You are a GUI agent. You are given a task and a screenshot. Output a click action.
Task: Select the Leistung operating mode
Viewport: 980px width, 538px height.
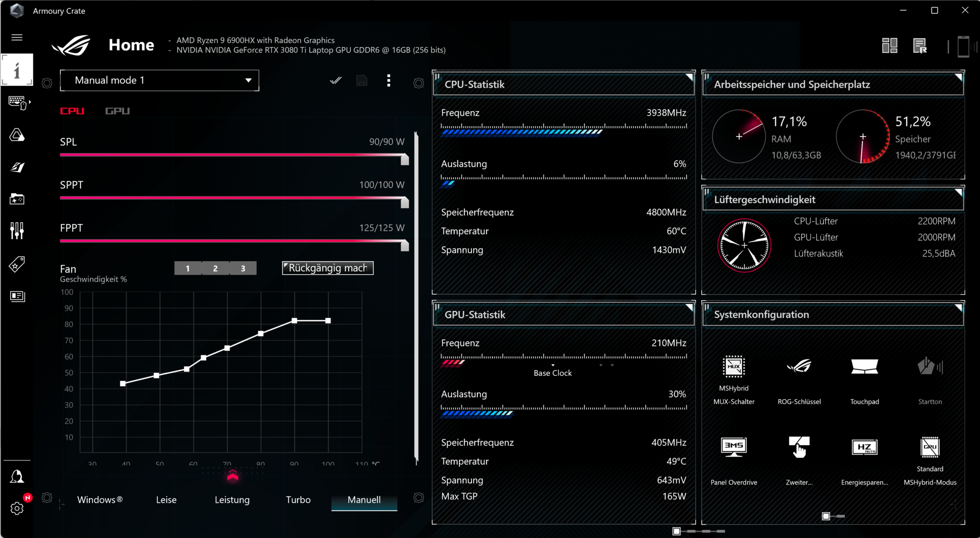(232, 500)
